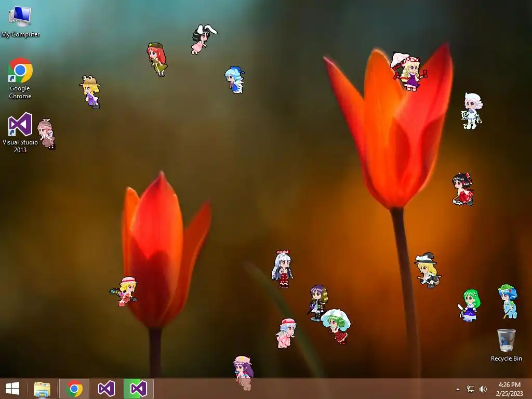The height and width of the screenshot is (399, 532).
Task: Open File Explorer from the taskbar
Action: [42, 389]
